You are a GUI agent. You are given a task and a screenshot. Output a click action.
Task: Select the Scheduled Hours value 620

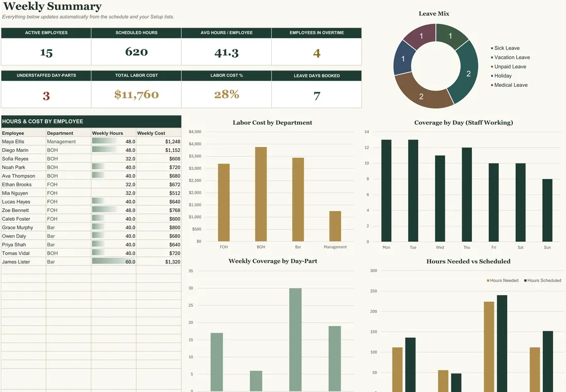pos(136,52)
